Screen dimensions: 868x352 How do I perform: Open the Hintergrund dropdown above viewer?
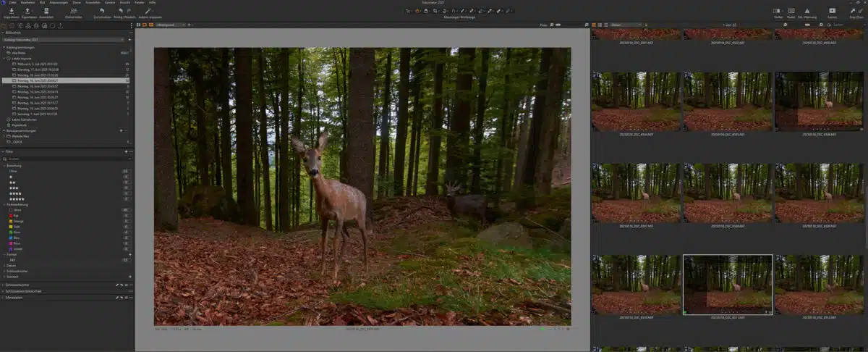coord(170,25)
